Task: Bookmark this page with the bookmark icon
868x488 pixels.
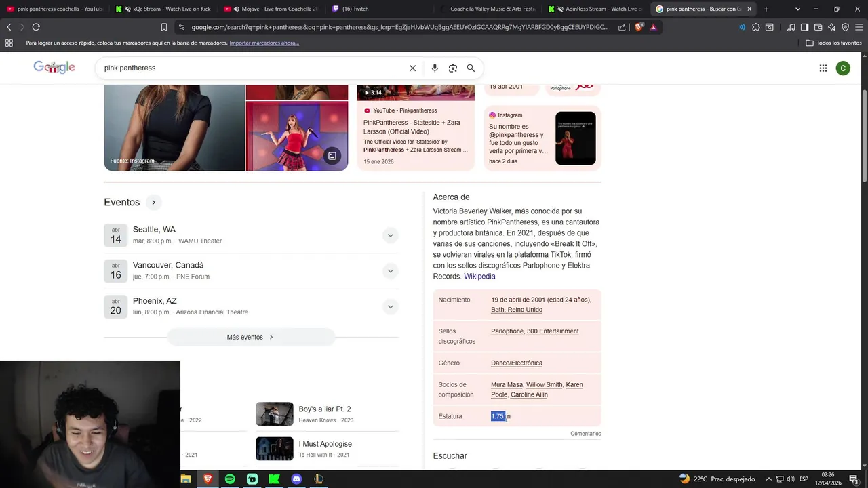Action: tap(164, 27)
